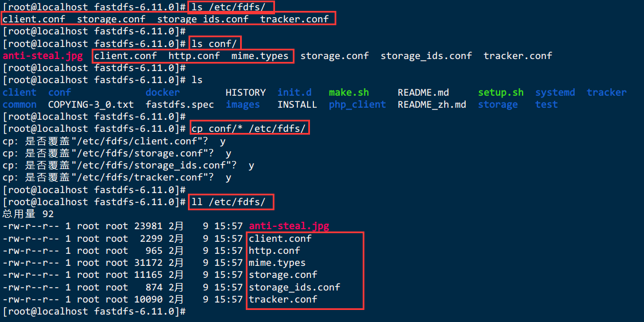Viewport: 644px width, 322px height.
Task: Select the fastdfs.spec filename
Action: click(x=180, y=105)
